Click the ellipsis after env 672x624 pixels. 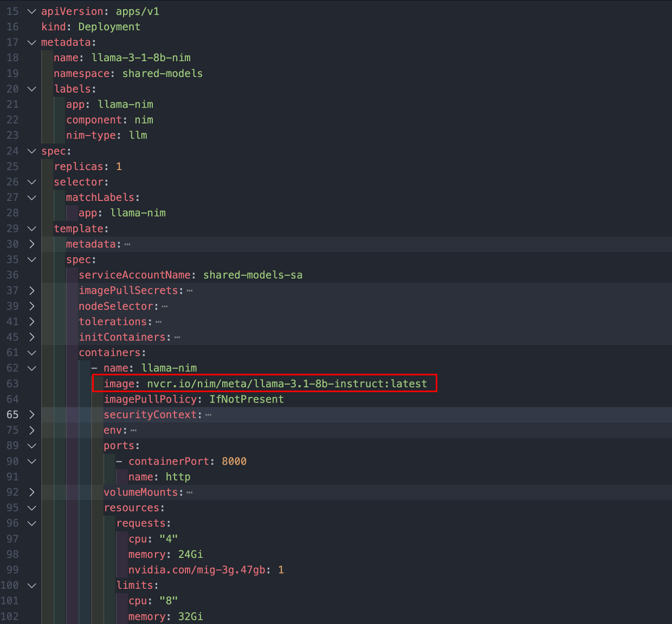(x=134, y=431)
